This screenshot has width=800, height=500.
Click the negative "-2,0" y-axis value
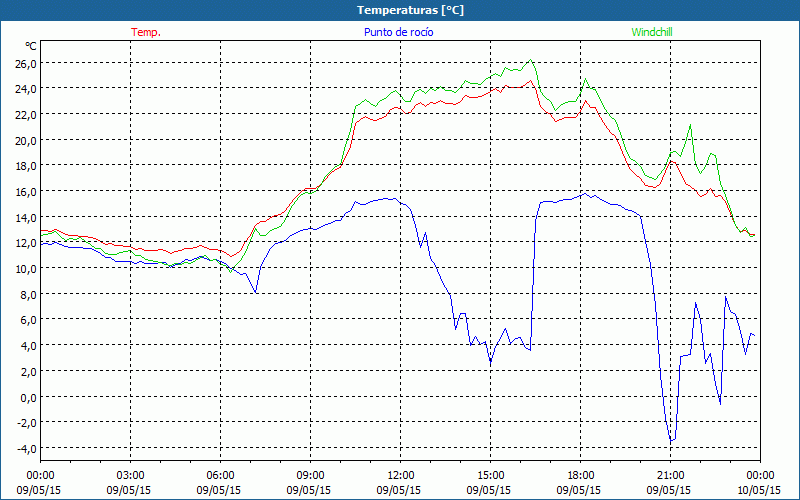click(x=27, y=423)
